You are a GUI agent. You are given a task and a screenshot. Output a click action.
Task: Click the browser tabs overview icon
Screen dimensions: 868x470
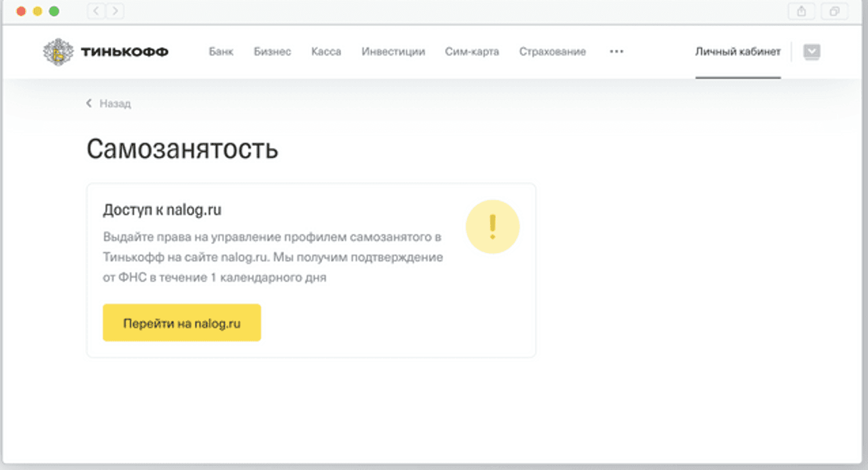834,11
